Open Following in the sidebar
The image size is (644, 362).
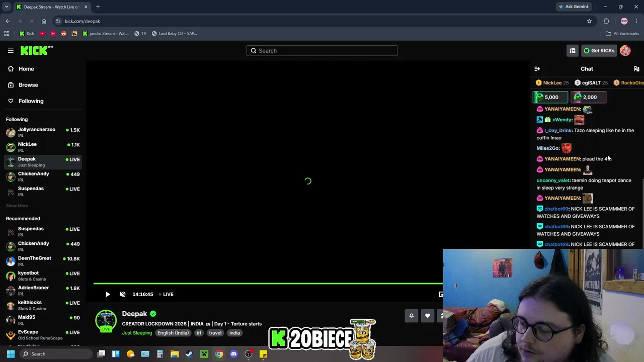(31, 101)
